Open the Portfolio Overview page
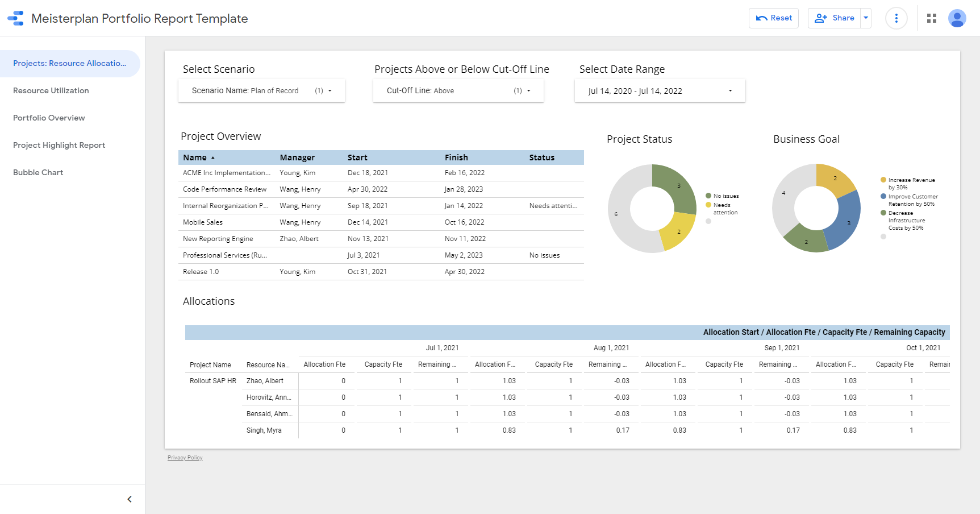 (x=49, y=118)
